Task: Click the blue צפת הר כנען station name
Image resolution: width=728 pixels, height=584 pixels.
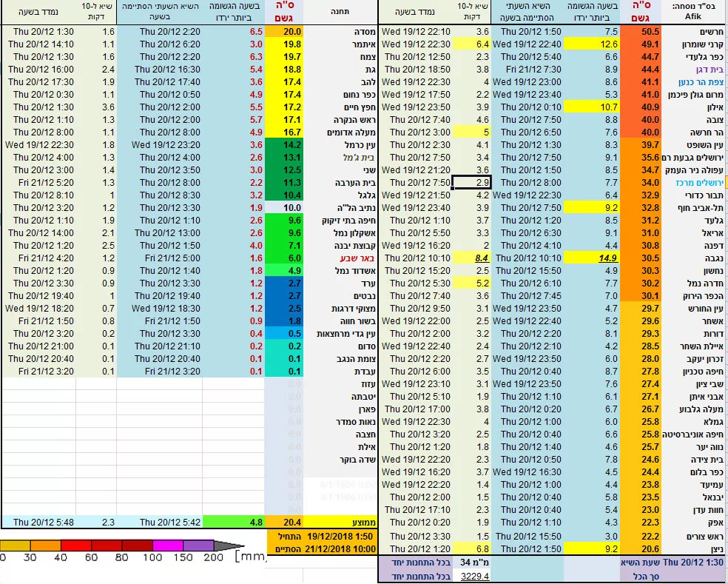Action: pos(695,82)
